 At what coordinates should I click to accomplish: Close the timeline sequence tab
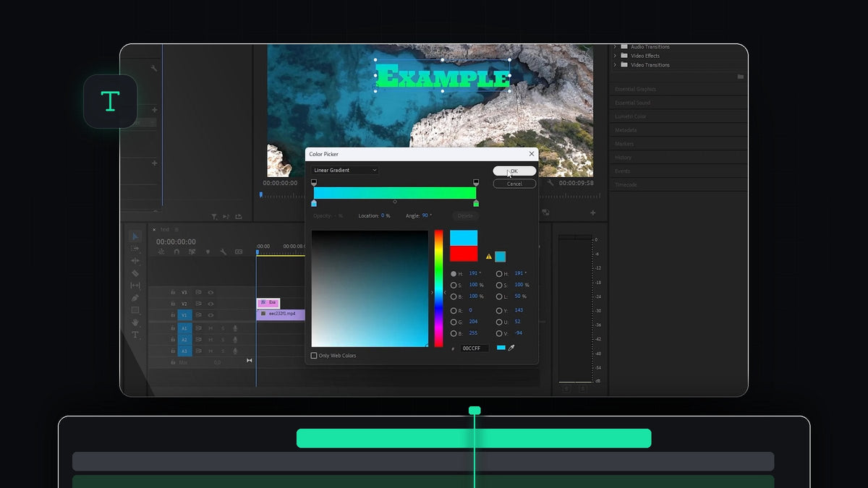pyautogui.click(x=154, y=229)
